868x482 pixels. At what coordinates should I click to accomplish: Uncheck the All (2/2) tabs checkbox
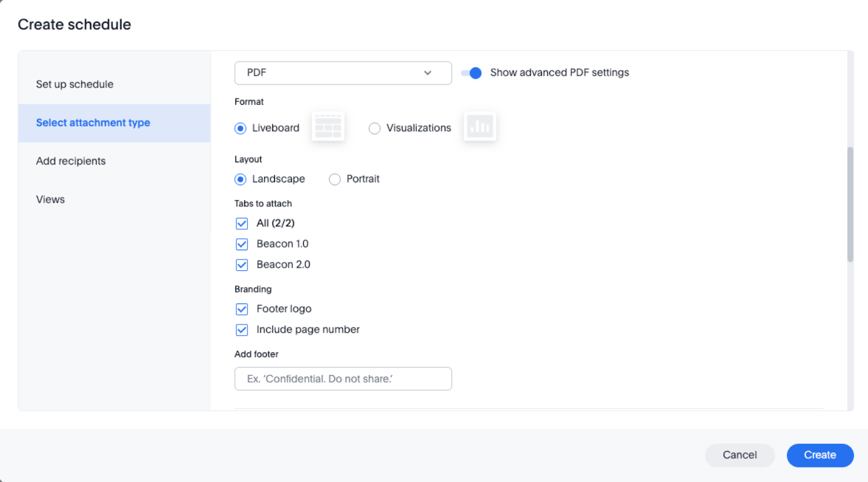[x=242, y=224]
